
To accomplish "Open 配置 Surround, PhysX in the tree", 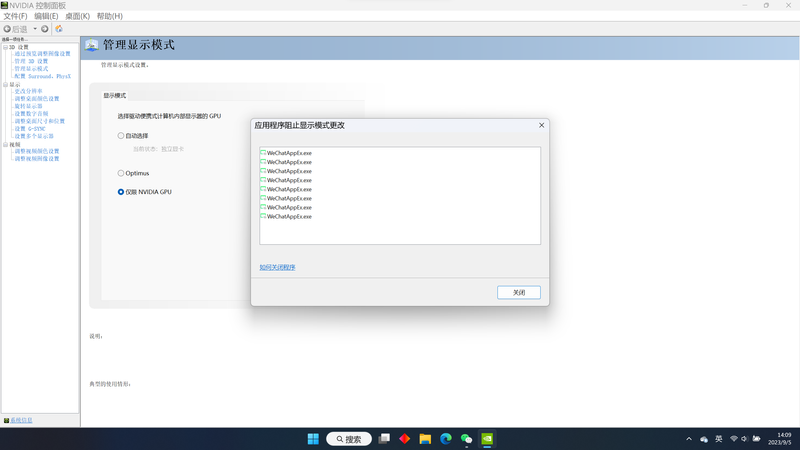I will tap(43, 77).
